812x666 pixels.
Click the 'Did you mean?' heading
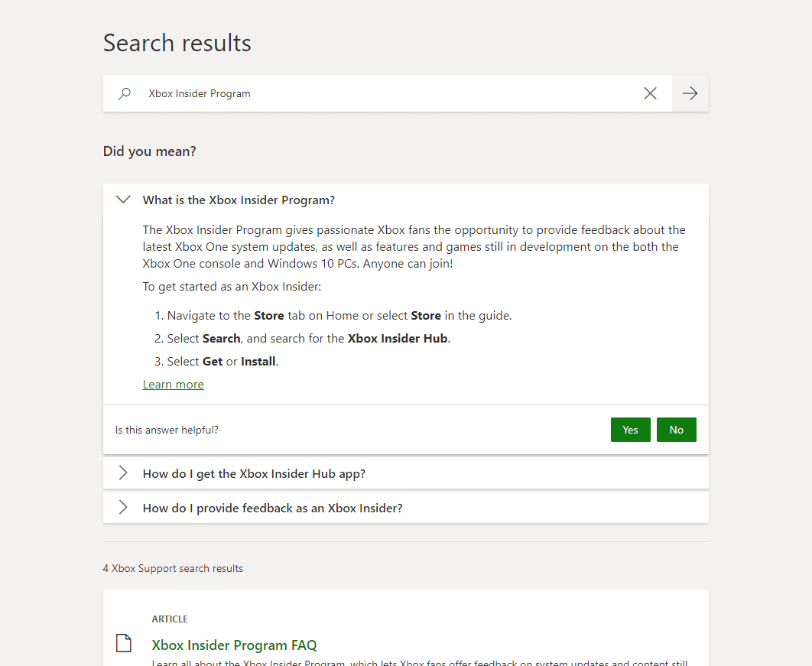[x=150, y=151]
